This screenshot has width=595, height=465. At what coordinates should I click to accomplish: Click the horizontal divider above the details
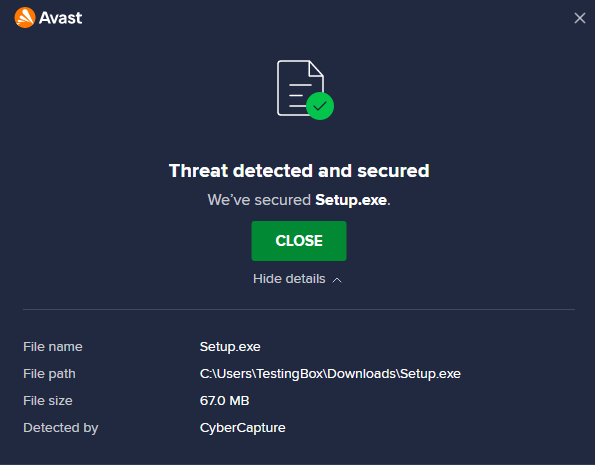[x=299, y=309]
